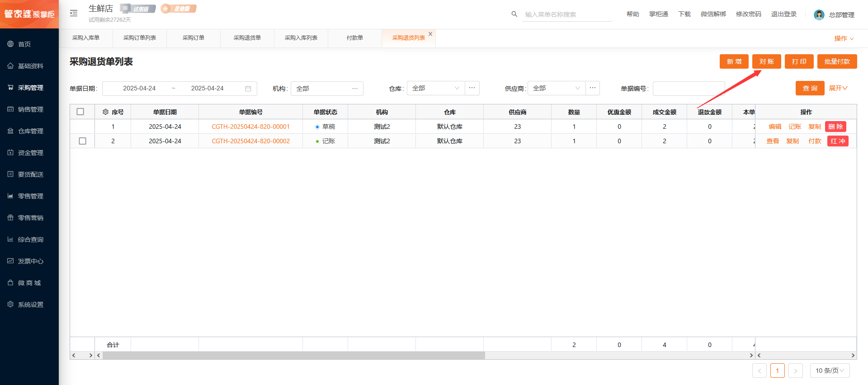Open supplier picker ellipsis button
The height and width of the screenshot is (385, 868).
pyautogui.click(x=593, y=88)
